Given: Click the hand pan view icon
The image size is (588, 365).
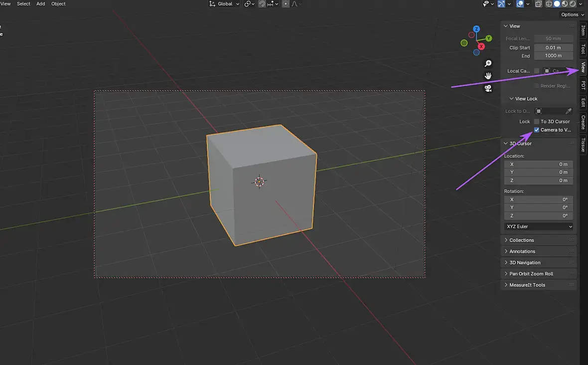Looking at the screenshot, I should pos(488,76).
